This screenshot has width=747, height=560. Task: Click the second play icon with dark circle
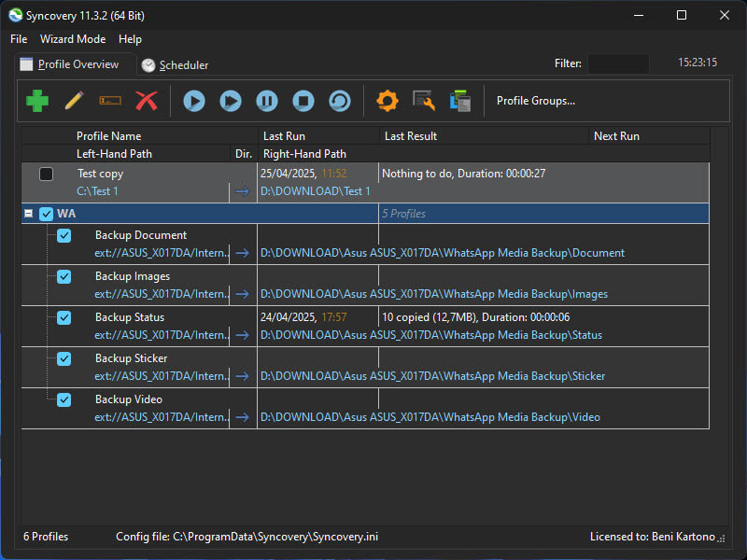coord(231,101)
